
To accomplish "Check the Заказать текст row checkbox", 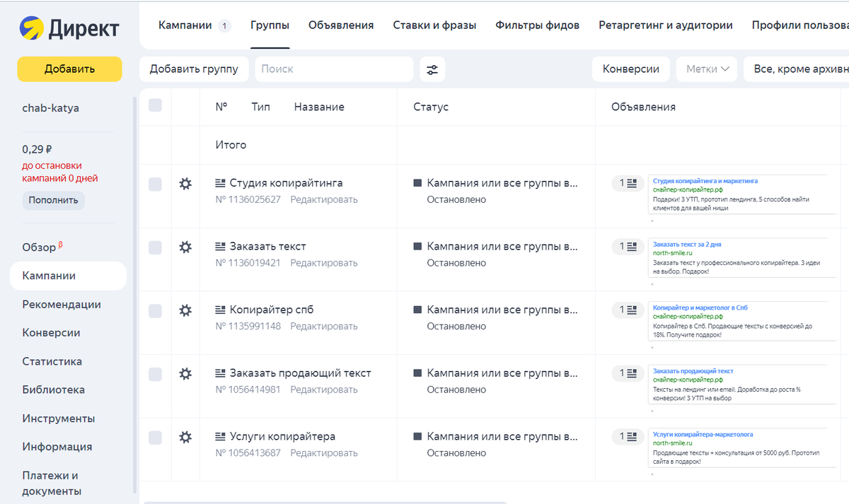I will 155,247.
